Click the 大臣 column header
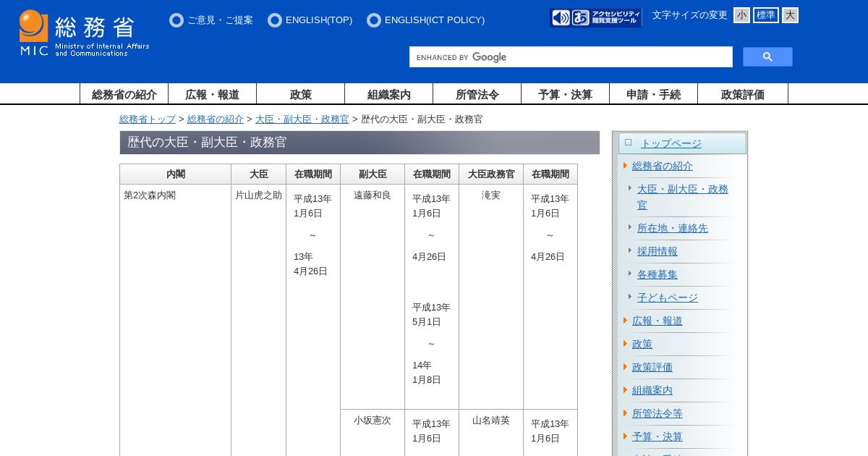The height and width of the screenshot is (456, 868). (x=259, y=174)
